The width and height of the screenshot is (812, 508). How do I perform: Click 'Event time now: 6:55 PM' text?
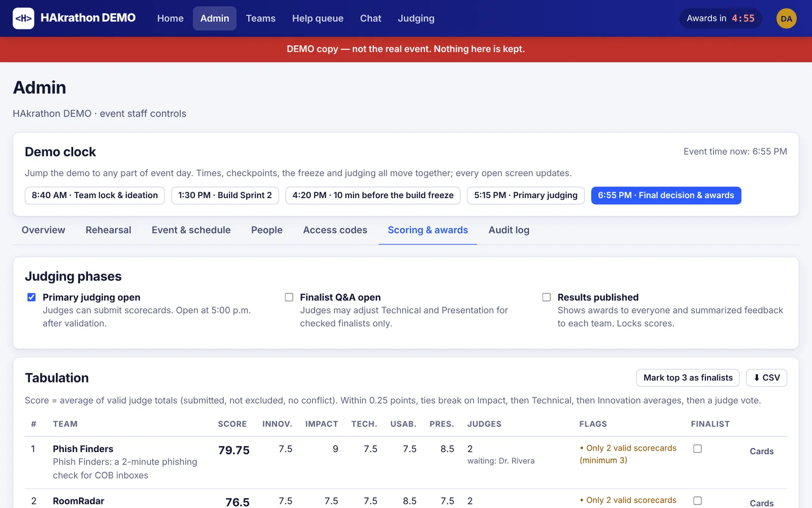(x=735, y=151)
